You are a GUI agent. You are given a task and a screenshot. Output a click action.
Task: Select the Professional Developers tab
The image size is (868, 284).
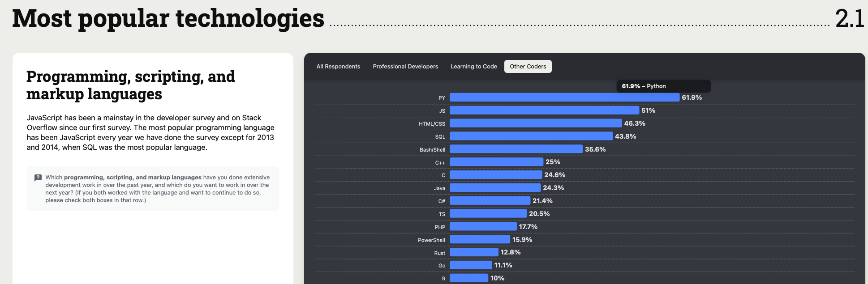coord(405,67)
